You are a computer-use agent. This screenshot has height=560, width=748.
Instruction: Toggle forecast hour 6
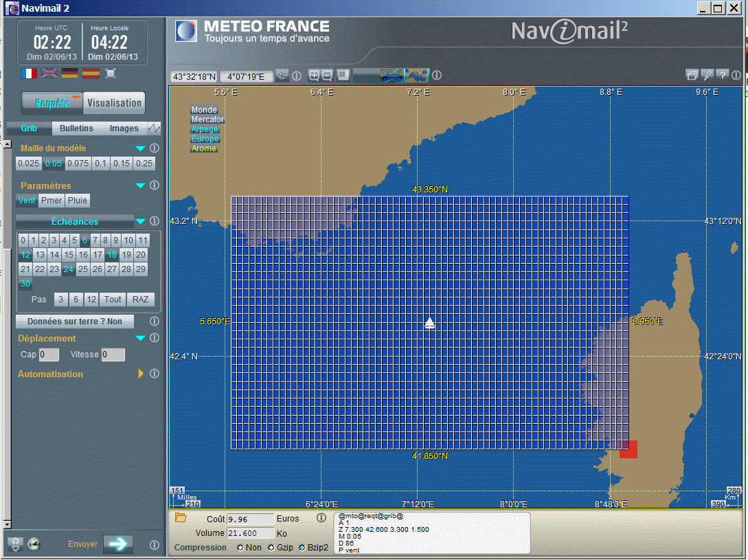pyautogui.click(x=84, y=240)
